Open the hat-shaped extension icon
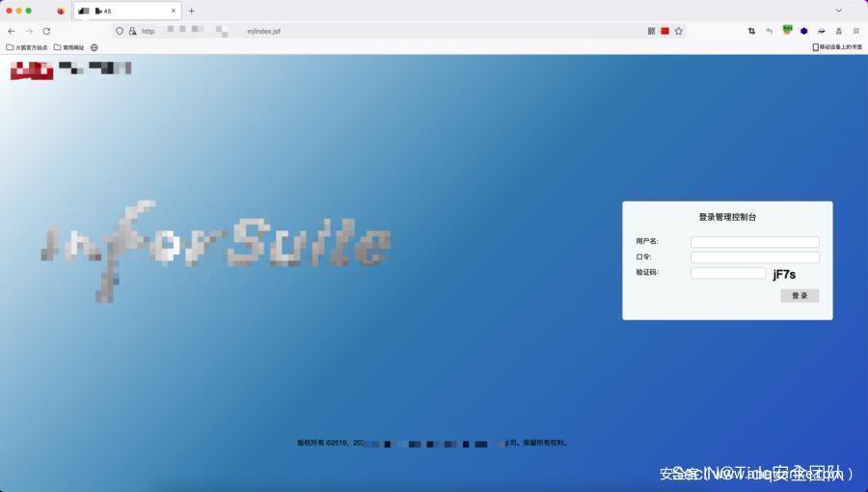Image resolution: width=868 pixels, height=492 pixels. click(x=822, y=31)
